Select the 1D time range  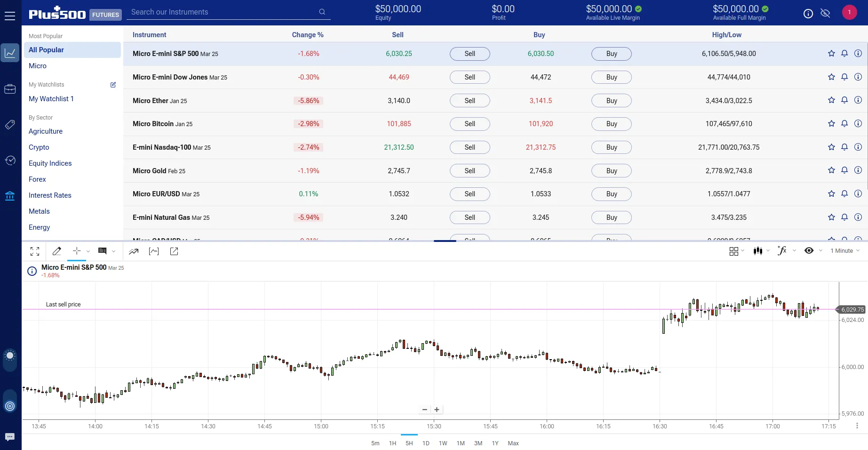426,443
